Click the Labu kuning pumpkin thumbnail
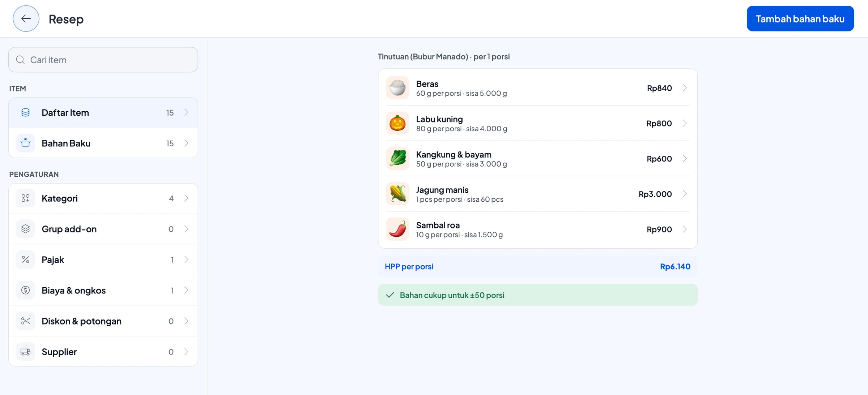868x395 pixels. pos(397,123)
